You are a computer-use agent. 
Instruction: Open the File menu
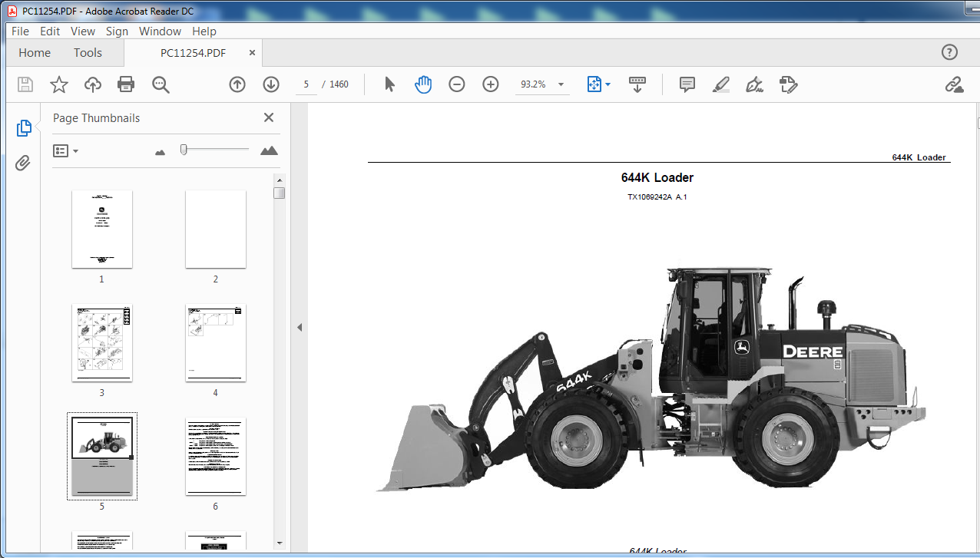20,31
